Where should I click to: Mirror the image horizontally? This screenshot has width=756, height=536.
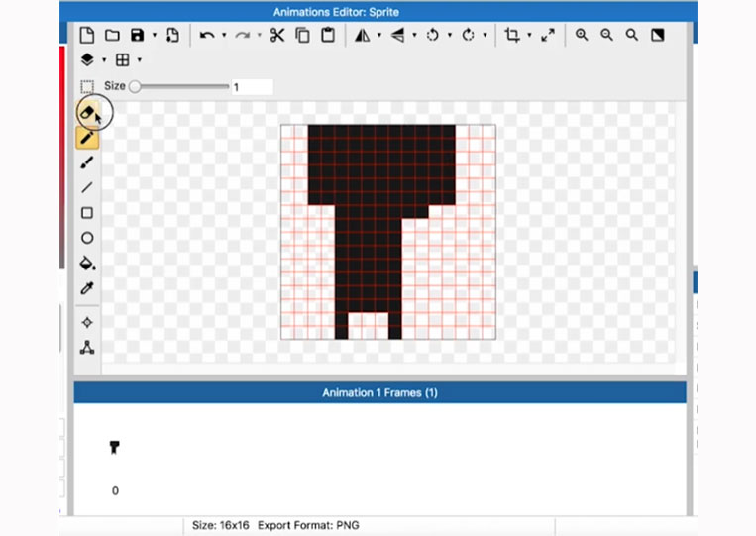click(362, 35)
